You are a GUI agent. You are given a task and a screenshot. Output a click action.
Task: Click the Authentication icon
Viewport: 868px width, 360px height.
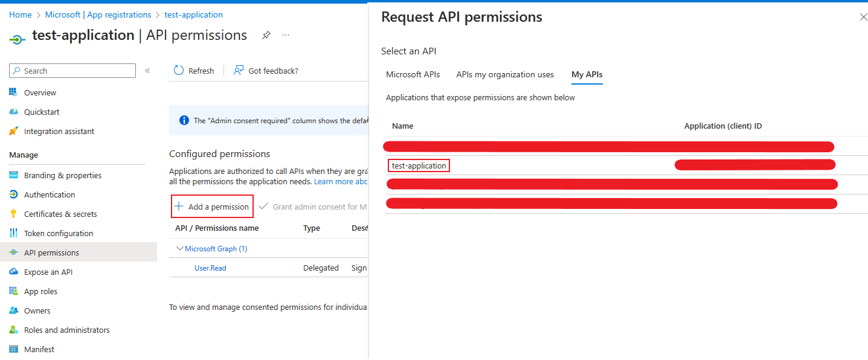click(13, 194)
